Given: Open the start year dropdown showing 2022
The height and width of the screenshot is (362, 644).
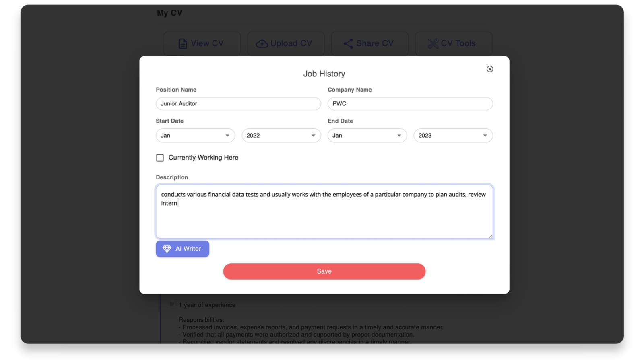Looking at the screenshot, I should pyautogui.click(x=281, y=135).
